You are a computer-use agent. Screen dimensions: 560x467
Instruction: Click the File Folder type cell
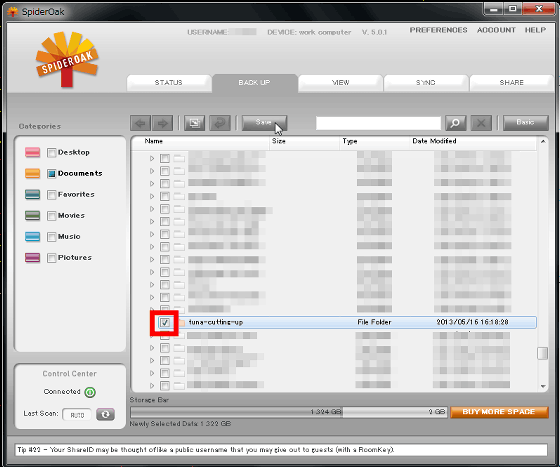(374, 322)
